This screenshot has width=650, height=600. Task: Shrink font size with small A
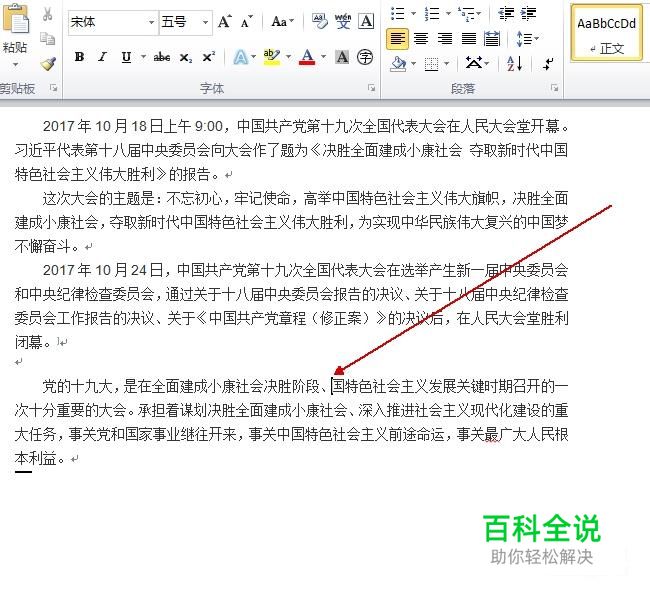(247, 22)
